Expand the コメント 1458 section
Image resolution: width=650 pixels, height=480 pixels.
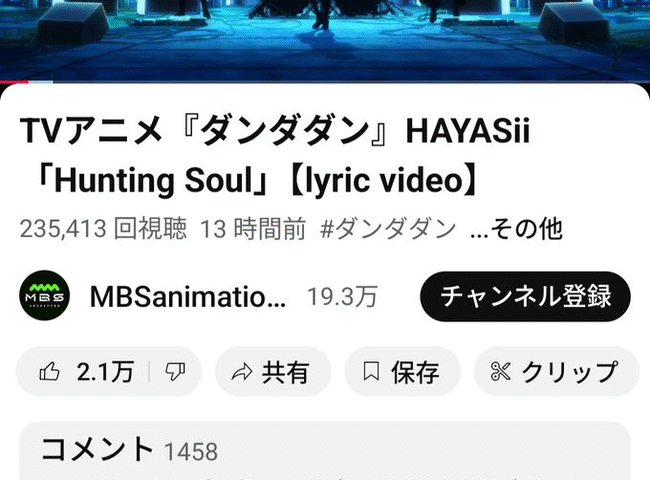[325, 451]
